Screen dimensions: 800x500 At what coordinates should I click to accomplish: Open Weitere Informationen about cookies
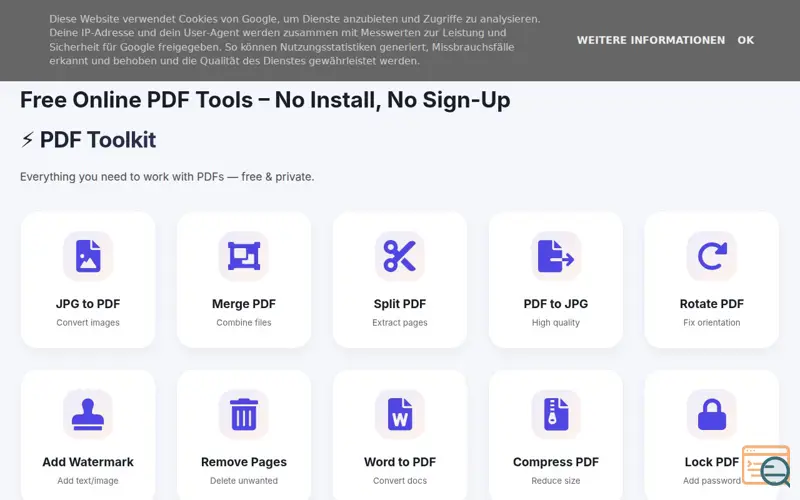[651, 40]
